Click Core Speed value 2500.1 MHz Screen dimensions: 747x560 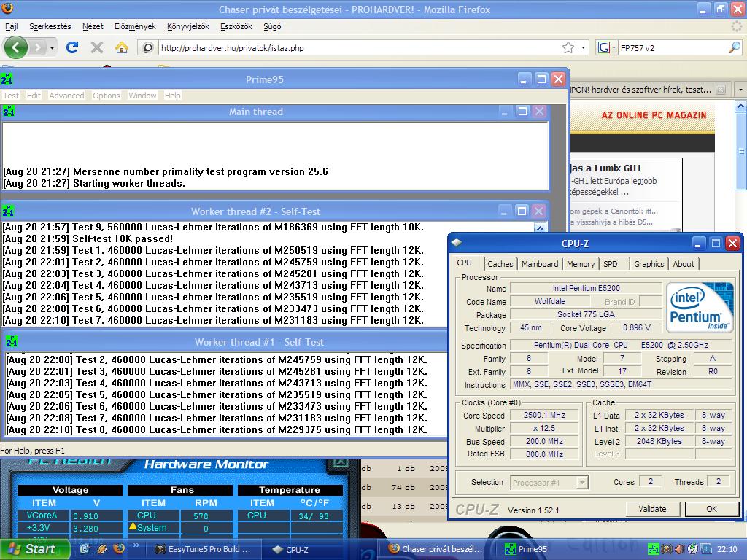click(x=544, y=415)
